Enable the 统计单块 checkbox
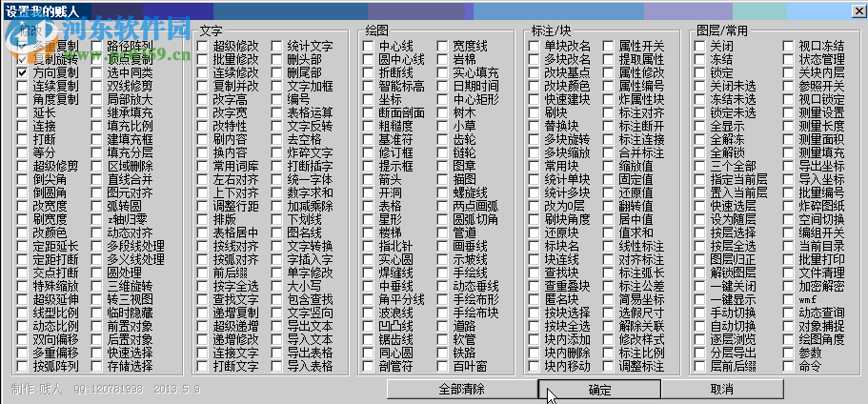 click(x=534, y=179)
